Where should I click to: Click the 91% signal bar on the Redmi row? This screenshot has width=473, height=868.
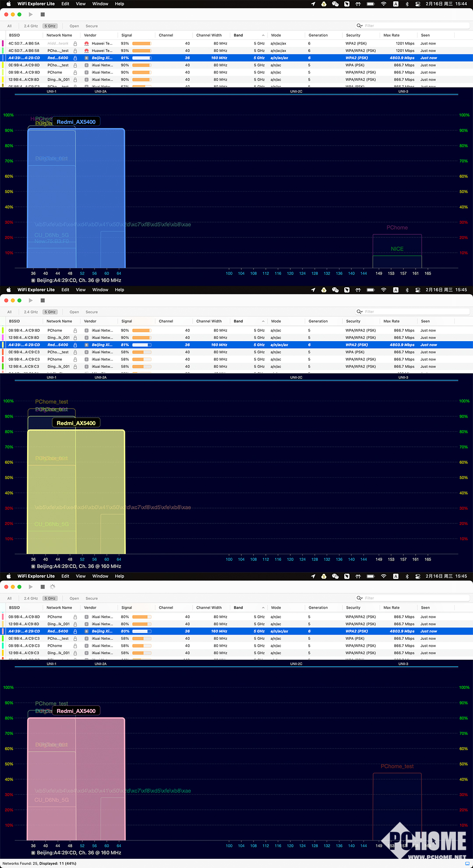coord(142,58)
